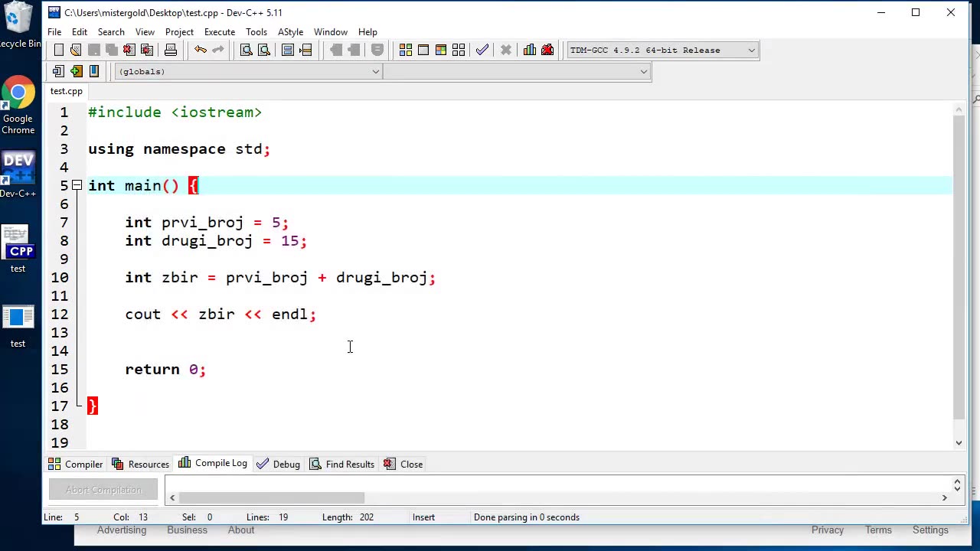
Task: Click the Settings link in browser behind
Action: pos(930,530)
